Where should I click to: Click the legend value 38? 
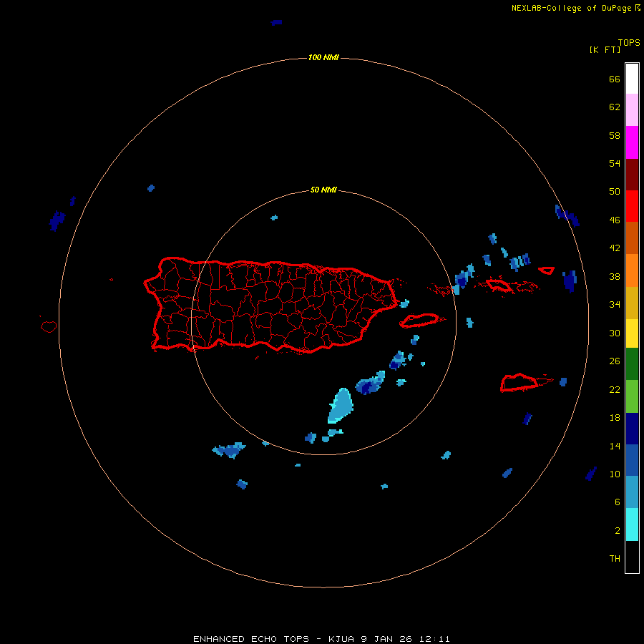click(x=615, y=276)
